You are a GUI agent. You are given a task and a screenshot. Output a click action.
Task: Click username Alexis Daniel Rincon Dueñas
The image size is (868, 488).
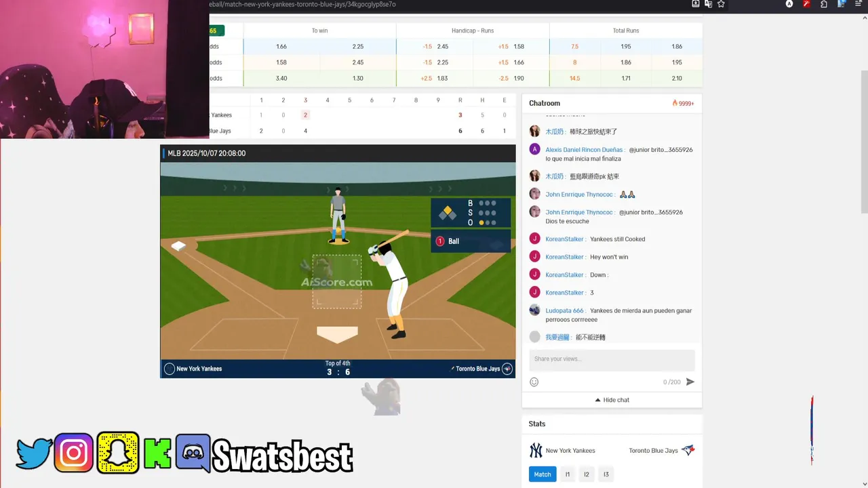click(584, 150)
